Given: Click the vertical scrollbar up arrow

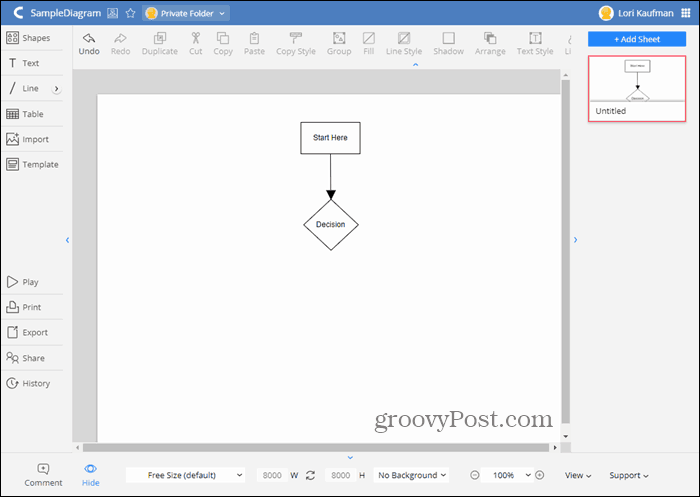Looking at the screenshot, I should coord(566,75).
